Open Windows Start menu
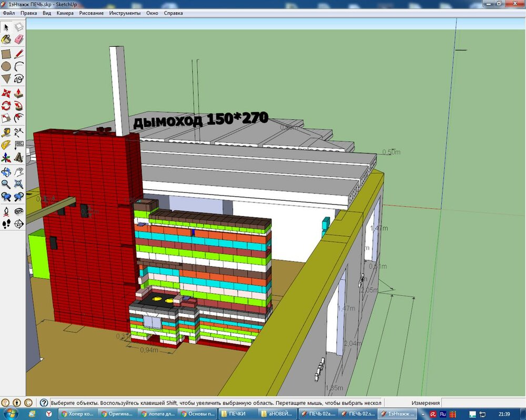Image resolution: width=526 pixels, height=420 pixels. point(11,414)
